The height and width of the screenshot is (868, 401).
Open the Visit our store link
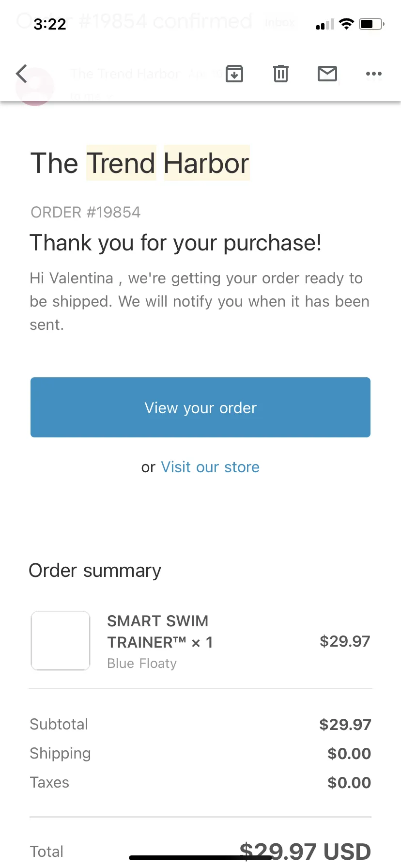pyautogui.click(x=210, y=467)
